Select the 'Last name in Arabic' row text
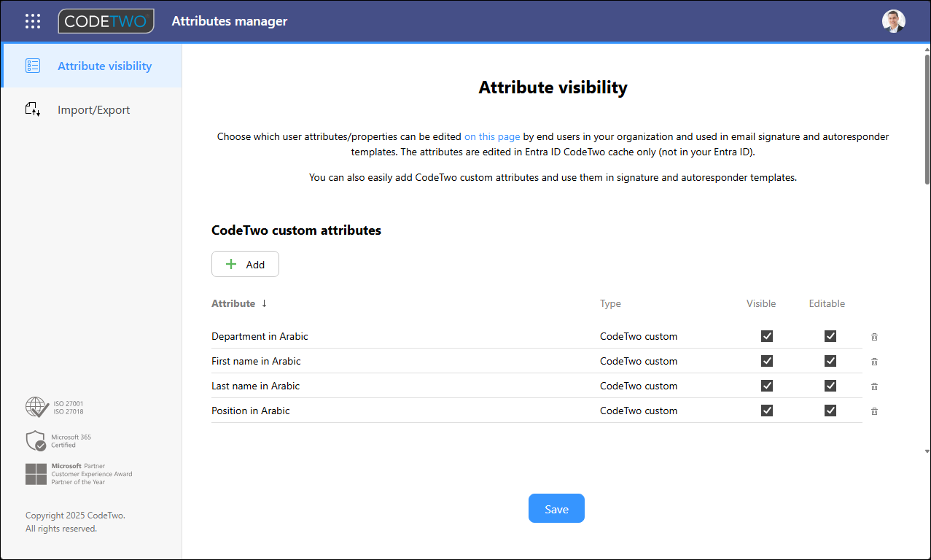 coord(255,386)
